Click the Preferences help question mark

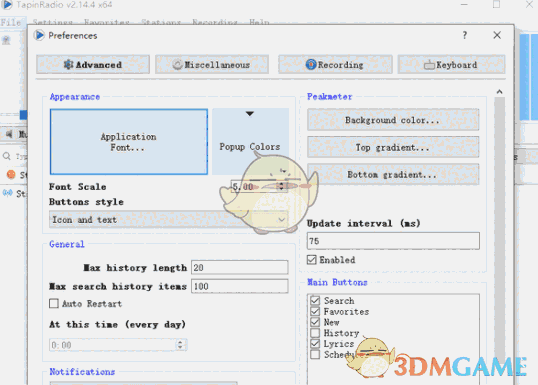(465, 35)
